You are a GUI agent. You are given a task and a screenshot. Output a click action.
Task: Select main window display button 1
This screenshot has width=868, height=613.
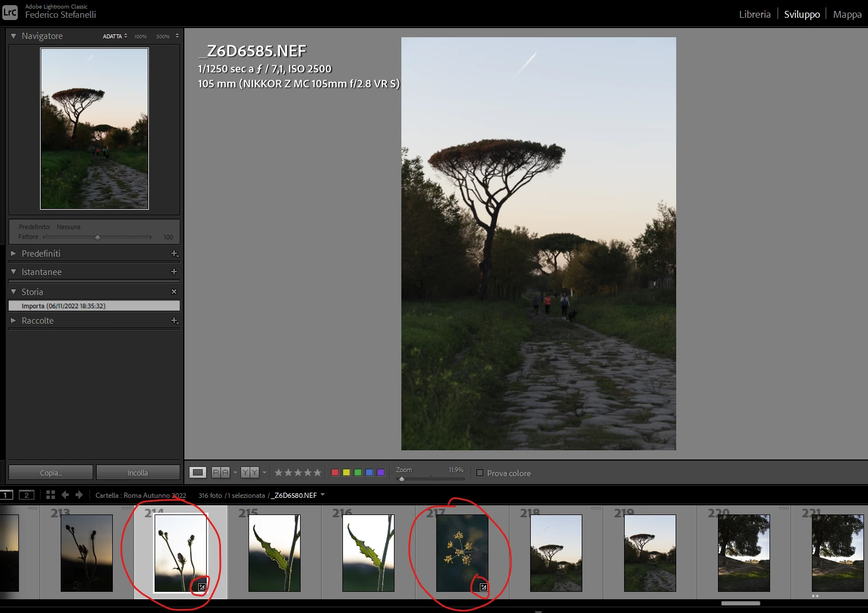point(6,495)
